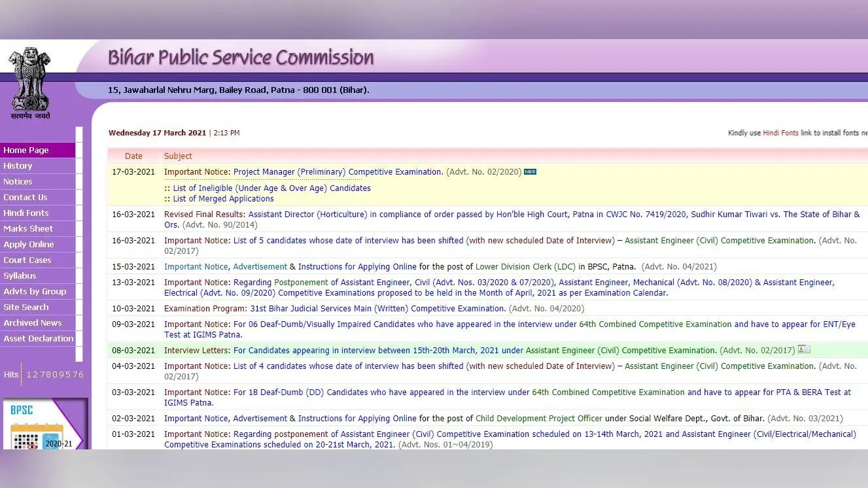Open Revised Final Results for Assistant Director (Horticulture)
Image resolution: width=868 pixels, height=488 pixels.
[x=512, y=220]
